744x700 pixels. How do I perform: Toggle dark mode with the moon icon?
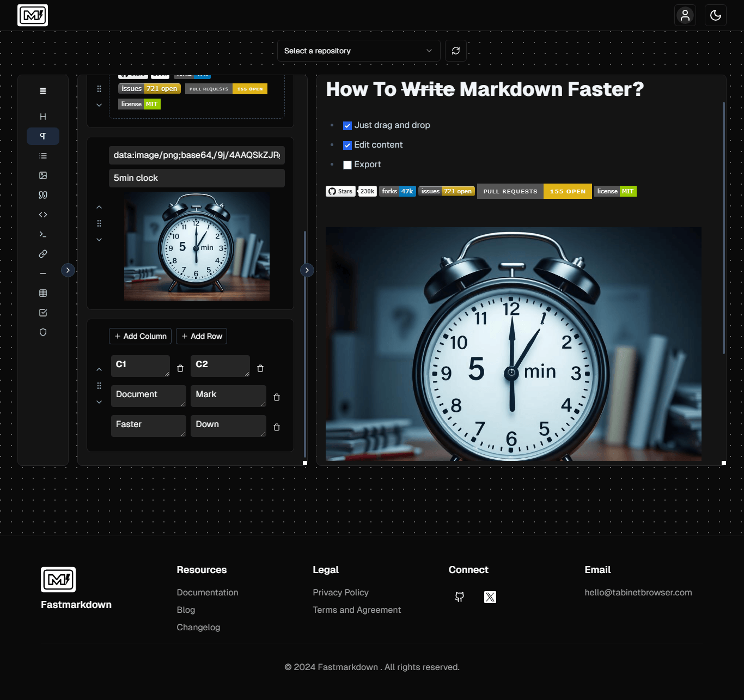[716, 15]
